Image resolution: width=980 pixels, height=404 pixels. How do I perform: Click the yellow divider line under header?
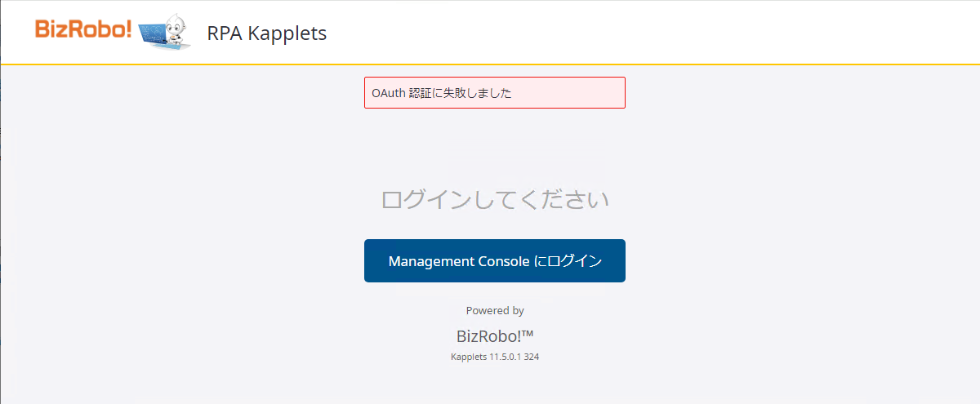[x=490, y=64]
